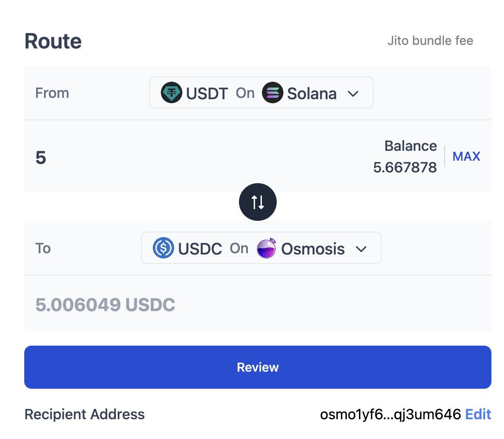
Task: Click the balance value 5.667878
Action: pyautogui.click(x=405, y=167)
